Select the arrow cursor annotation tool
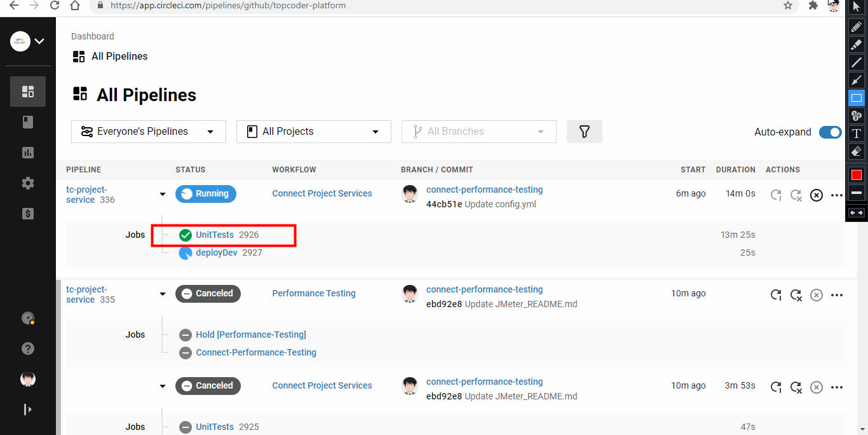868x435 pixels. pyautogui.click(x=856, y=7)
